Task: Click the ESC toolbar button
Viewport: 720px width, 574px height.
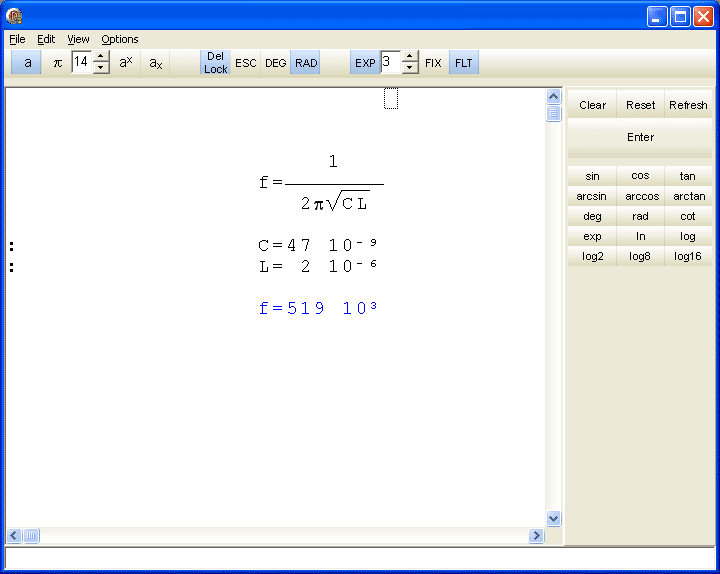Action: 246,62
